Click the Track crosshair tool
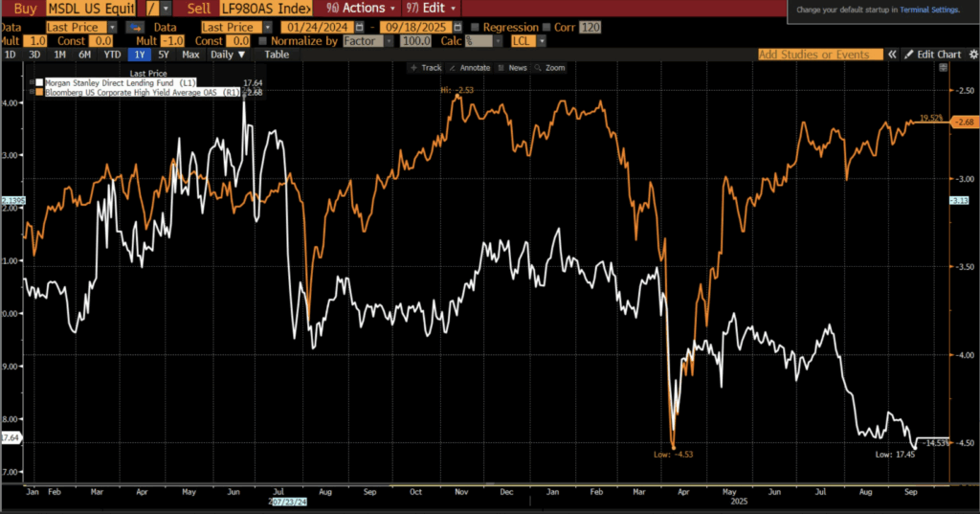This screenshot has width=980, height=514. (425, 68)
